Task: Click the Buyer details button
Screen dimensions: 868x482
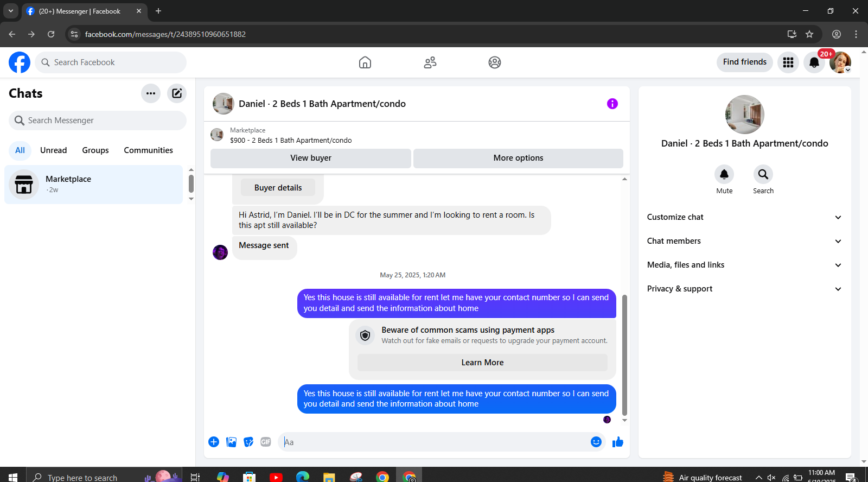Action: click(x=278, y=188)
